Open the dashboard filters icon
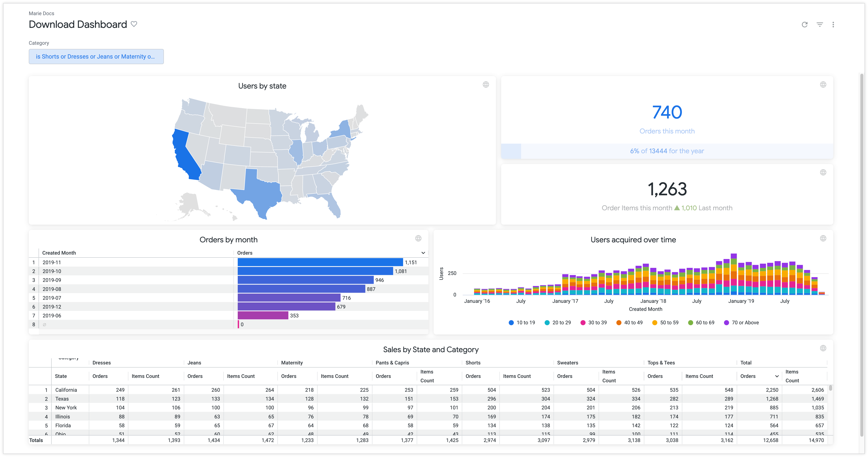 (x=819, y=25)
